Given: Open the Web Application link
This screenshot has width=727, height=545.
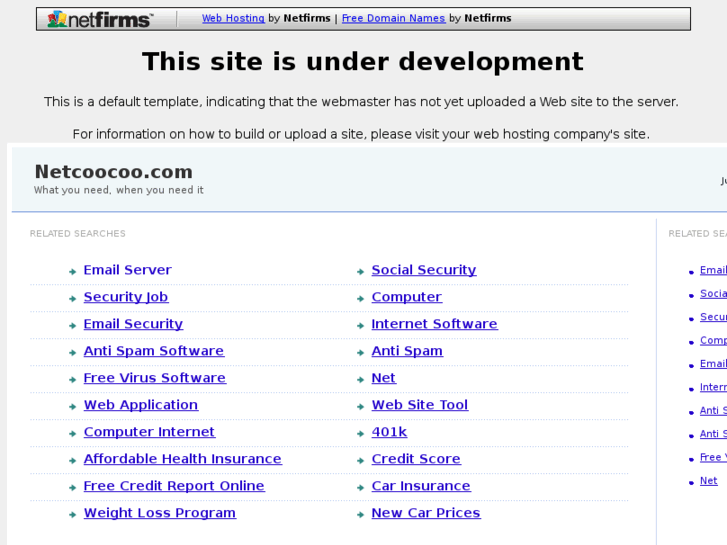Looking at the screenshot, I should 140,405.
